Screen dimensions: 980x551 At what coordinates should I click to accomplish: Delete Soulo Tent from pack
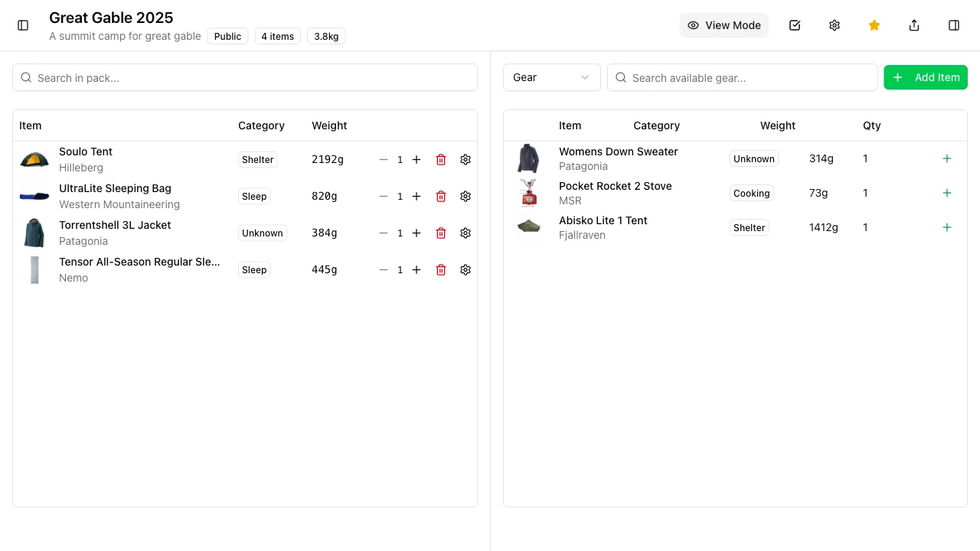441,159
